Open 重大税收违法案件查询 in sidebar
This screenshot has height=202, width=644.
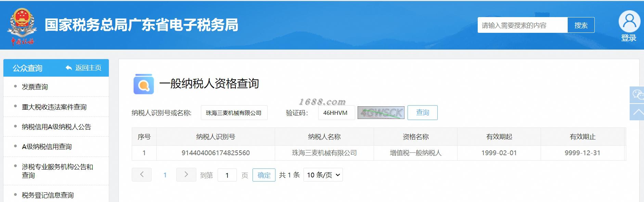[x=54, y=107]
